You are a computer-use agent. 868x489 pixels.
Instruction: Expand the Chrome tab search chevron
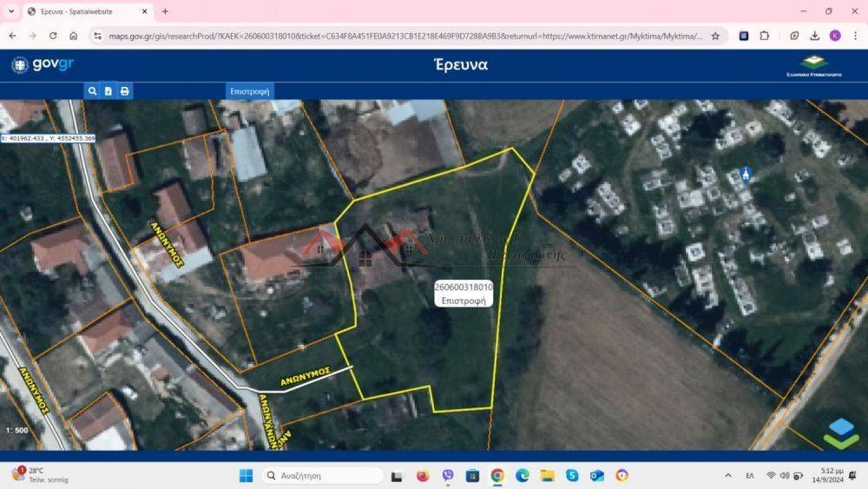(11, 11)
